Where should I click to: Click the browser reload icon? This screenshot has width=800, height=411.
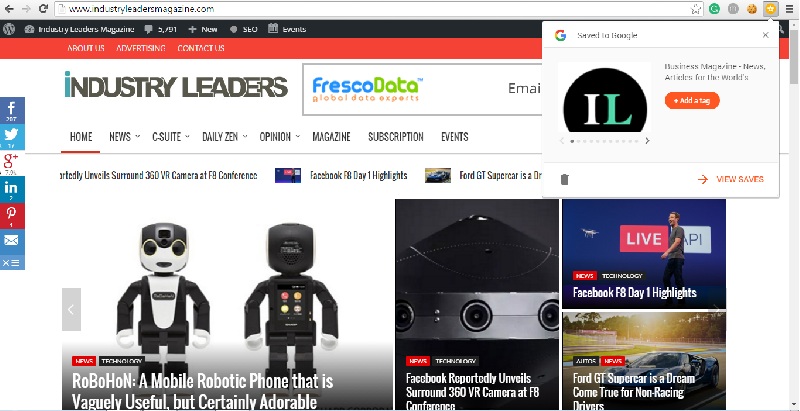43,9
